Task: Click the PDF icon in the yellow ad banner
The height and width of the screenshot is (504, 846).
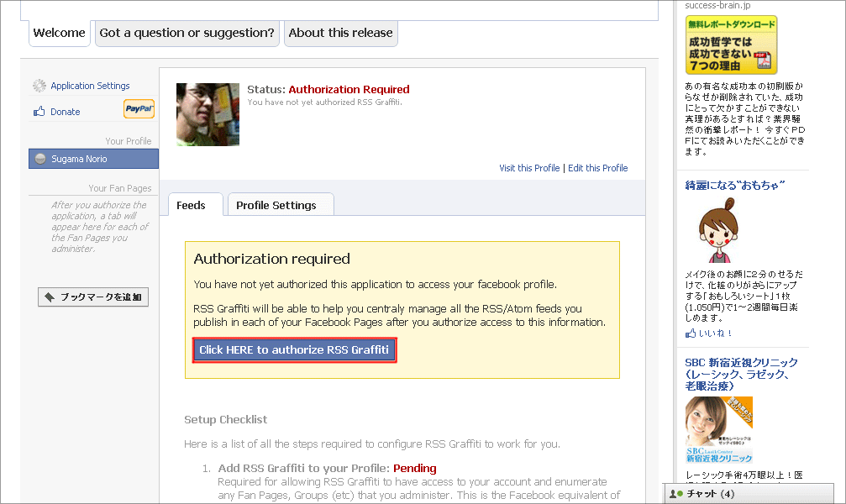Action: point(762,60)
